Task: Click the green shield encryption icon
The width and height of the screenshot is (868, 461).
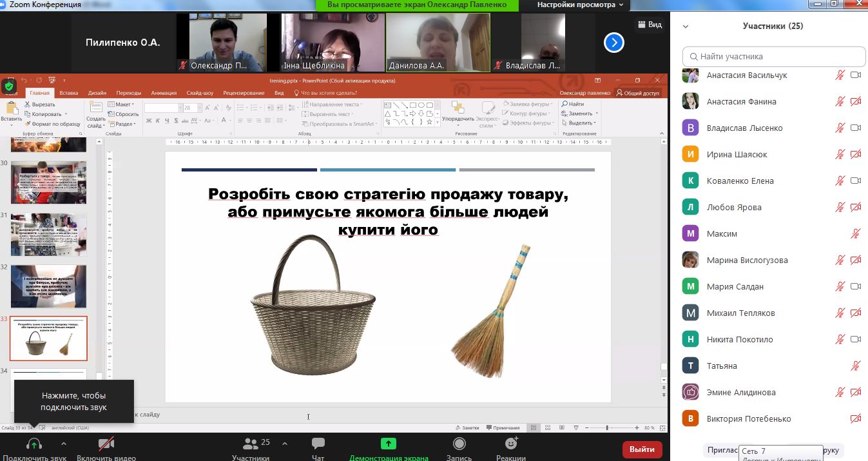Action: [x=8, y=86]
